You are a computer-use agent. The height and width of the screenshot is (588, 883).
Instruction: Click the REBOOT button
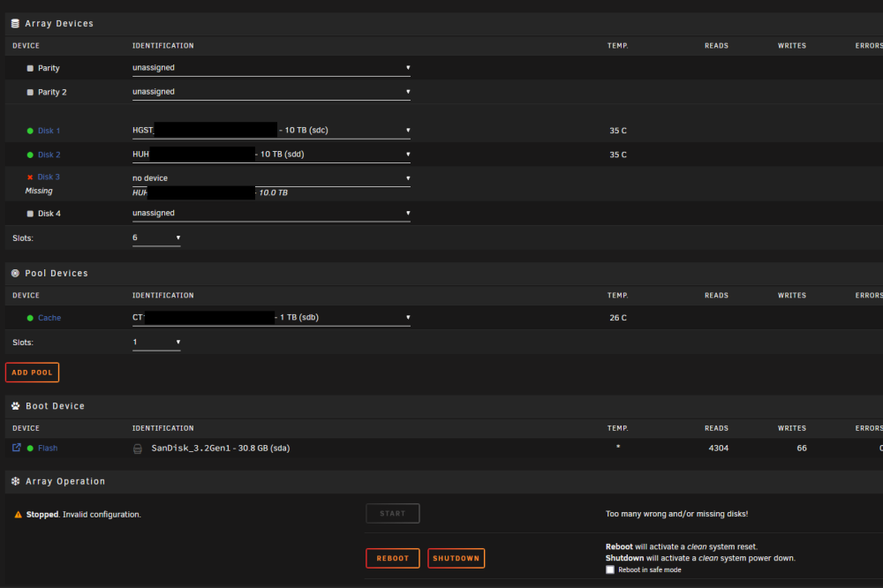click(x=393, y=558)
